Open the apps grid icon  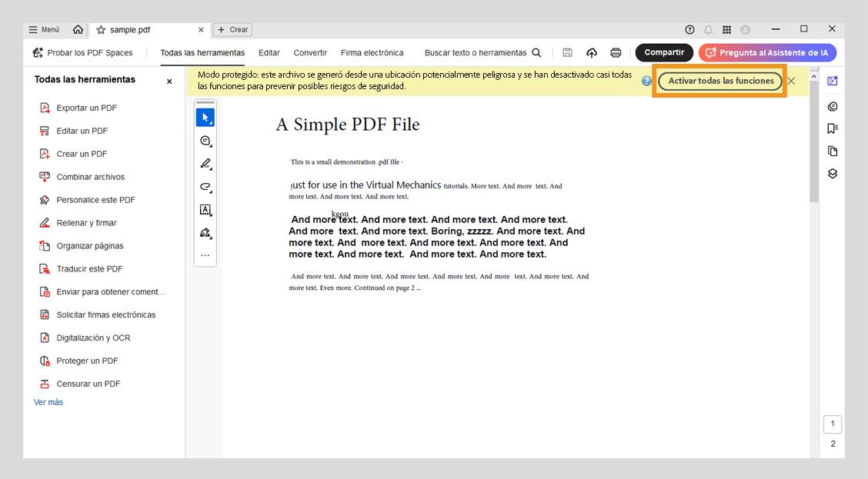(x=727, y=30)
